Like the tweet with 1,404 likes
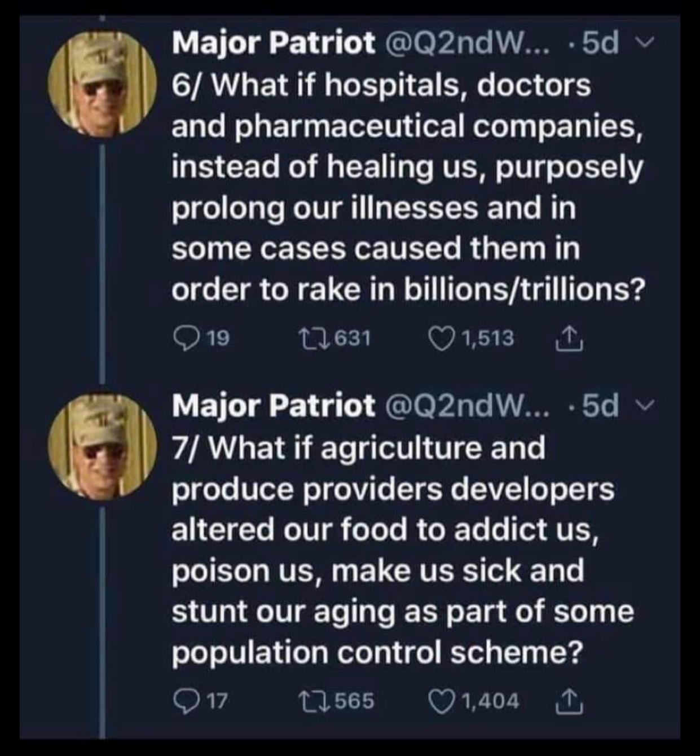Screen dimensions: 700x756 442,700
